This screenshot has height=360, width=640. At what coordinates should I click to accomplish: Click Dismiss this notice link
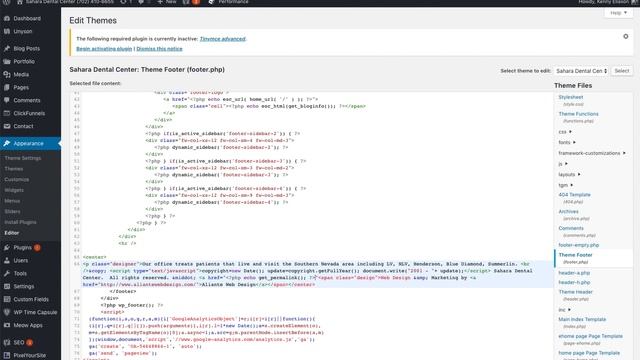click(159, 49)
